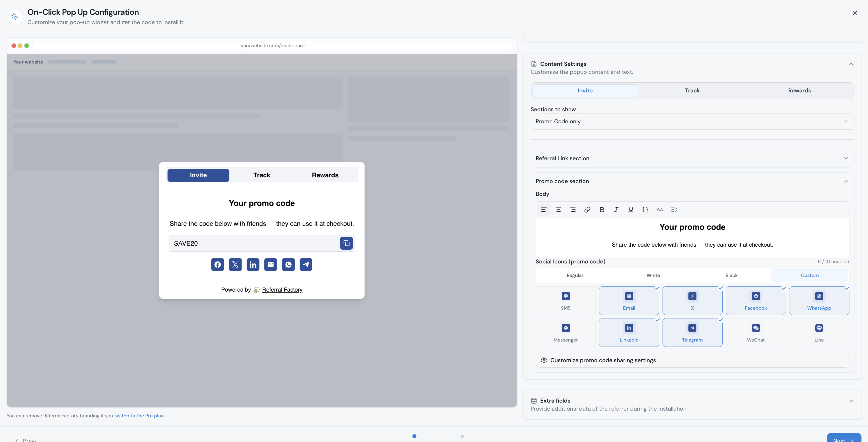Click the WhatsApp share icon in the popup preview
Viewport: 868px width, 442px height.
coord(288,264)
